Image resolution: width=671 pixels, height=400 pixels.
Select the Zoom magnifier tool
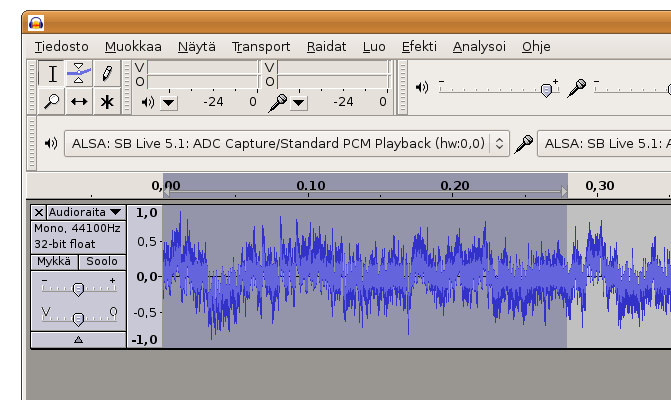coord(53,101)
